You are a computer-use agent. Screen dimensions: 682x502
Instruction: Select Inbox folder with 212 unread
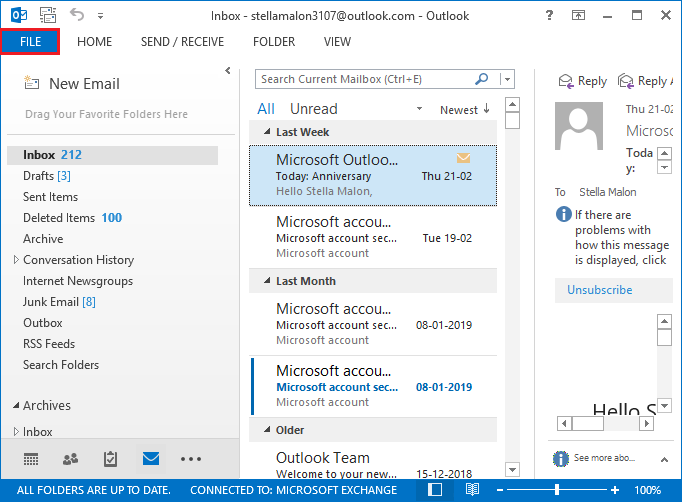(112, 155)
